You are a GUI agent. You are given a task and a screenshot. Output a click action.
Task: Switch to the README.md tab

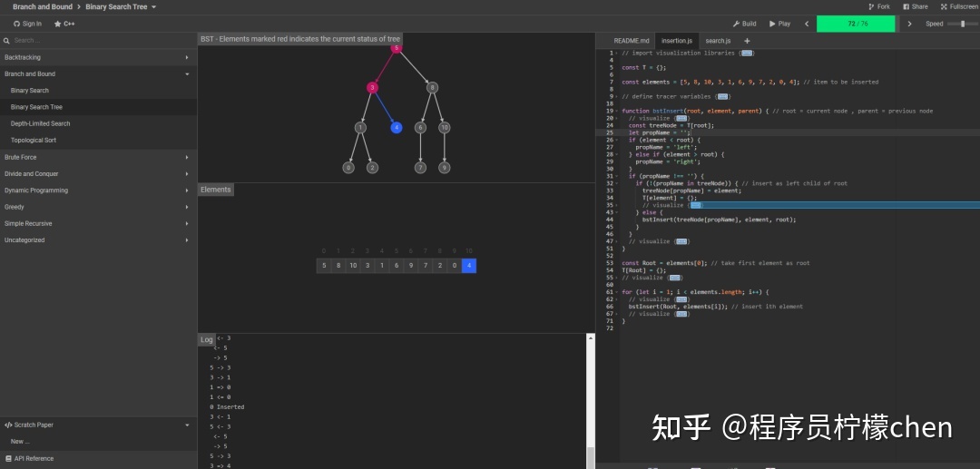(632, 41)
